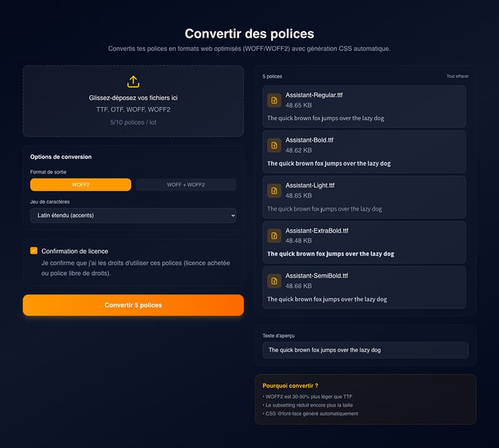Select Latin étendu (accents) combo box

(x=133, y=215)
